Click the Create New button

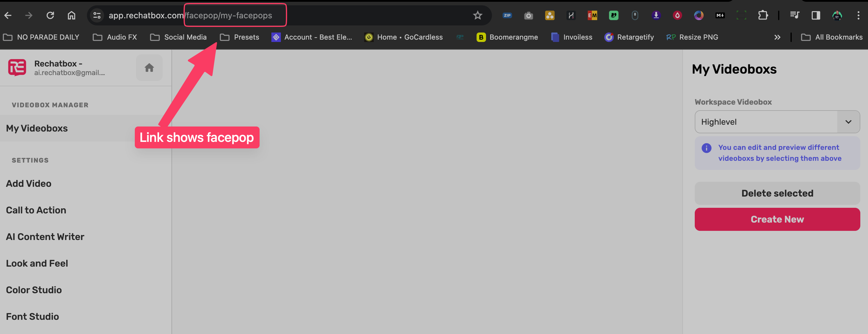(777, 219)
